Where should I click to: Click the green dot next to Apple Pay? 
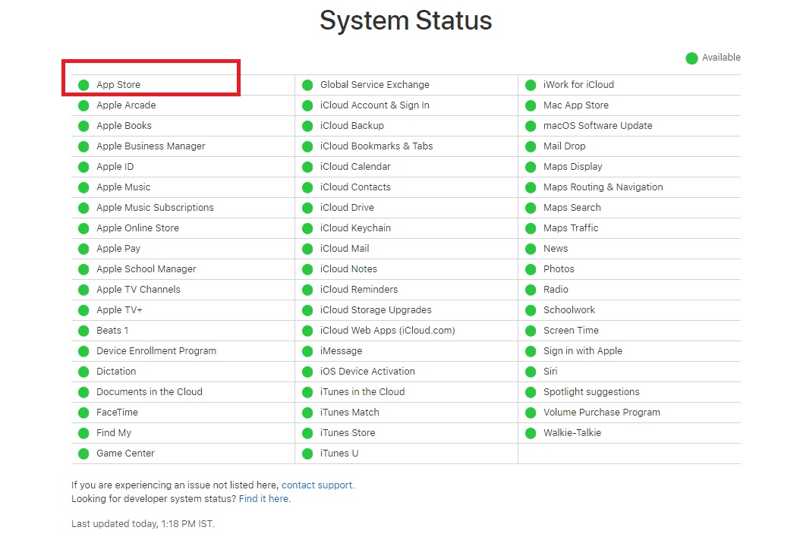coord(84,249)
